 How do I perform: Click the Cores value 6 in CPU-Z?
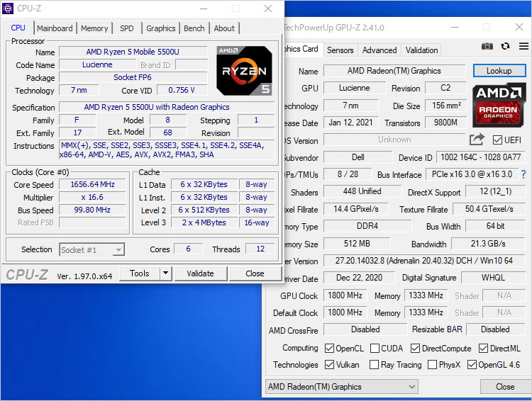pyautogui.click(x=188, y=249)
